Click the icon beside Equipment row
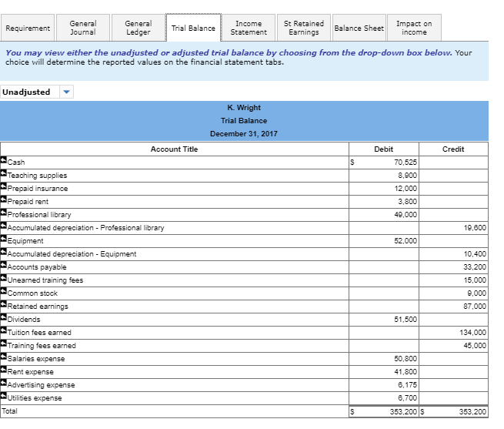This screenshot has width=504, height=429. (3, 239)
